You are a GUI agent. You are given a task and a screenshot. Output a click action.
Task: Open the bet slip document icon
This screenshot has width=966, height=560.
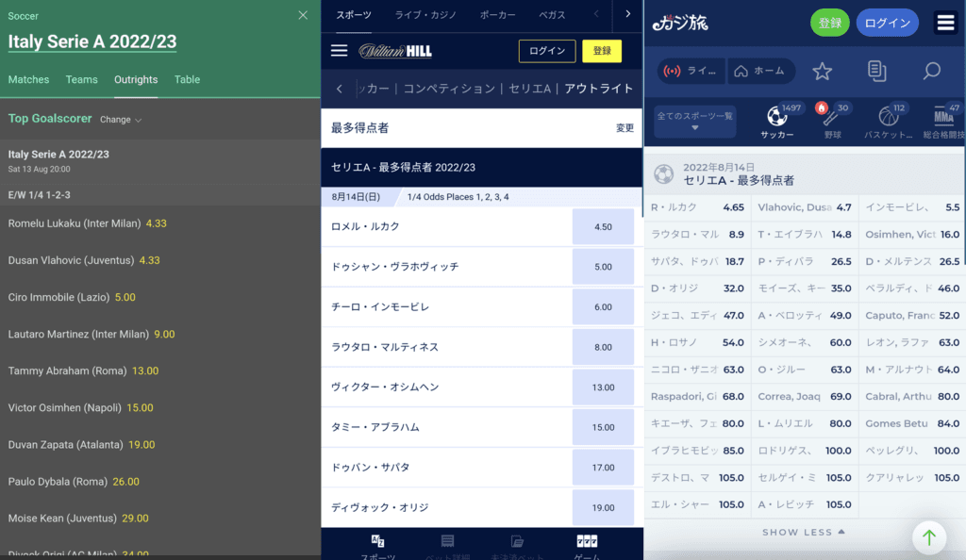(876, 71)
